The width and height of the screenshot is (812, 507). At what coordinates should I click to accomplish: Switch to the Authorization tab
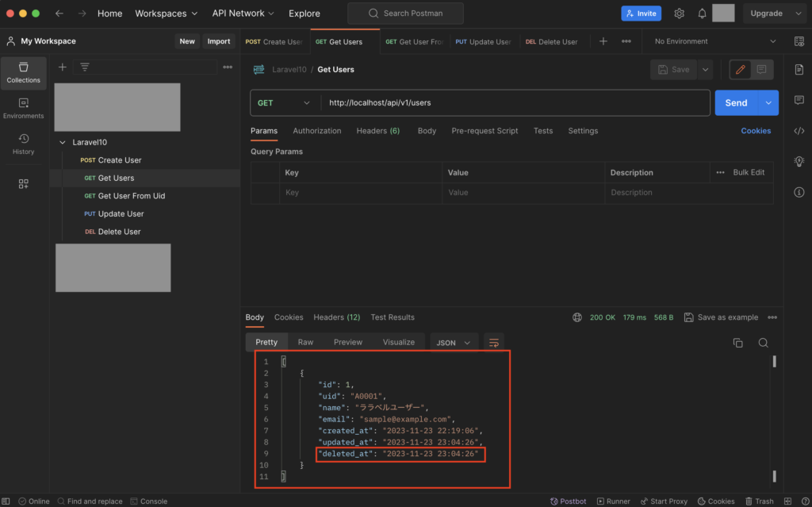click(317, 131)
